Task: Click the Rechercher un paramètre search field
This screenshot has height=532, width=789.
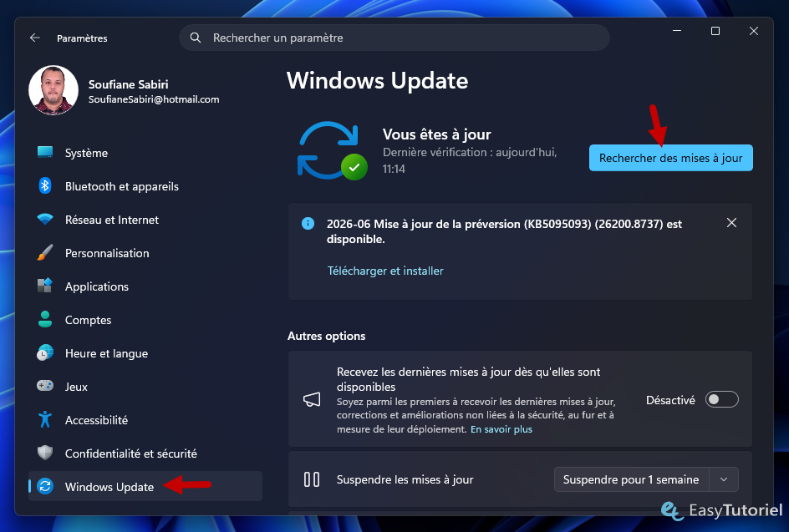Action: (x=394, y=38)
